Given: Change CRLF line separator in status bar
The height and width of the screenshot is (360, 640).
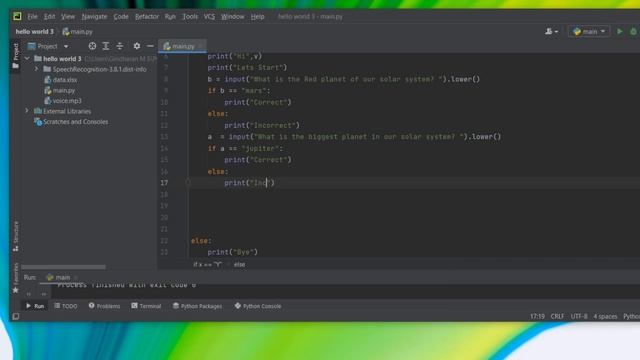Looking at the screenshot, I should 557,316.
